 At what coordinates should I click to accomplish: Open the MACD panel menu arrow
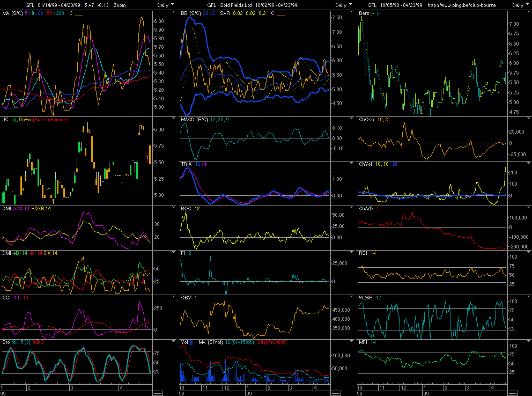point(351,119)
